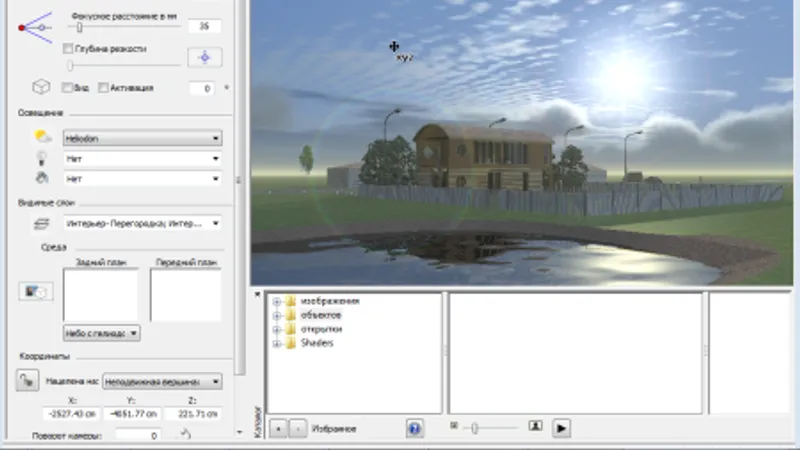Click the Z coordinate input field
This screenshot has width=800, height=450.
[x=193, y=414]
